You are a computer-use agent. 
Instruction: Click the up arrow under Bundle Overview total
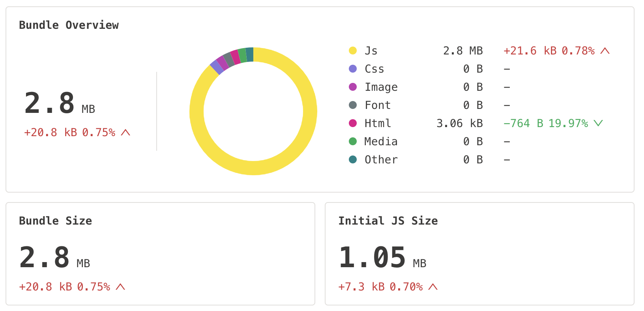[x=125, y=133]
